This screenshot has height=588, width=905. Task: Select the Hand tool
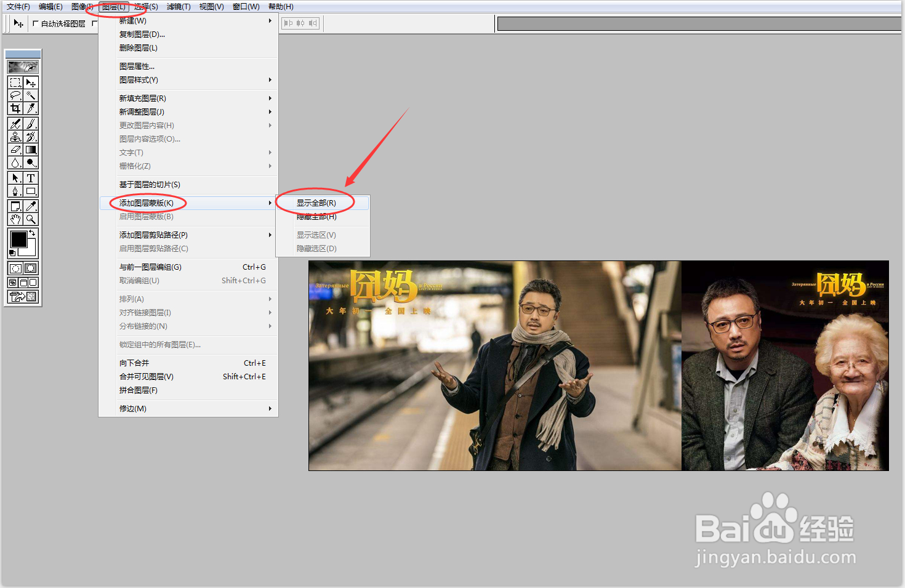point(15,219)
